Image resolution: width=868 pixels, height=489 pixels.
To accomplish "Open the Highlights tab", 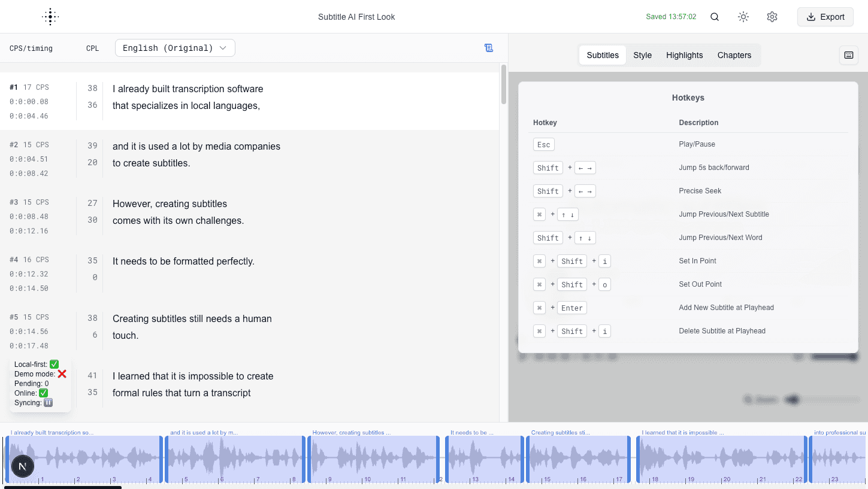I will click(x=684, y=55).
